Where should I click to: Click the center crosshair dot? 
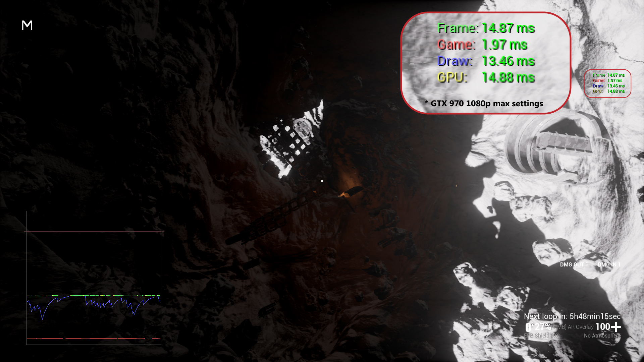(322, 181)
